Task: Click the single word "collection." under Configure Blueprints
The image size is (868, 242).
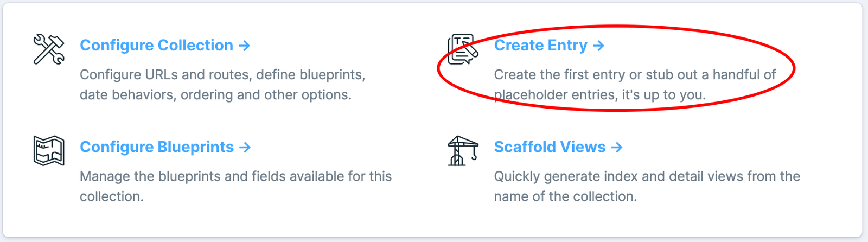Action: [111, 196]
